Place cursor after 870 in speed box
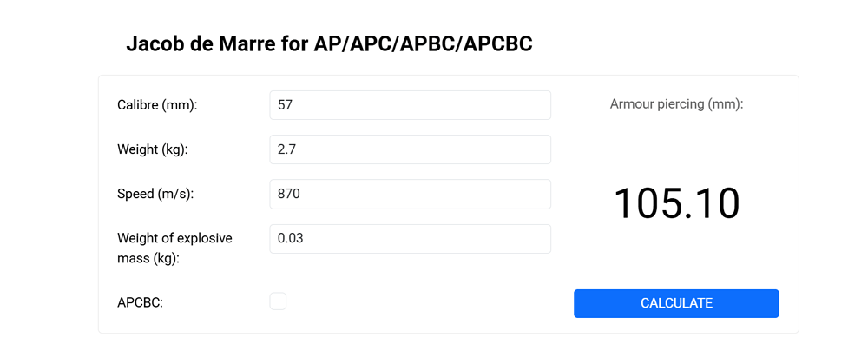The height and width of the screenshot is (351, 868). (x=302, y=194)
